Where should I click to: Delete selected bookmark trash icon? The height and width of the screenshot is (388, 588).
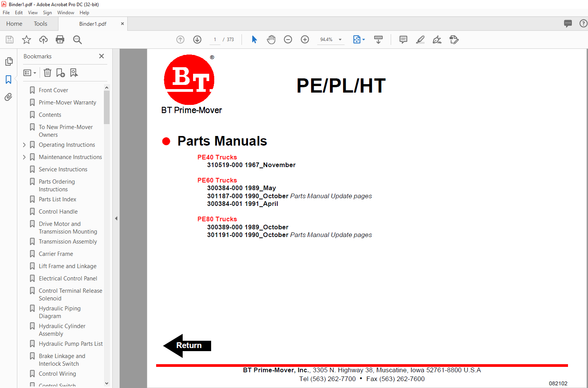click(x=47, y=73)
